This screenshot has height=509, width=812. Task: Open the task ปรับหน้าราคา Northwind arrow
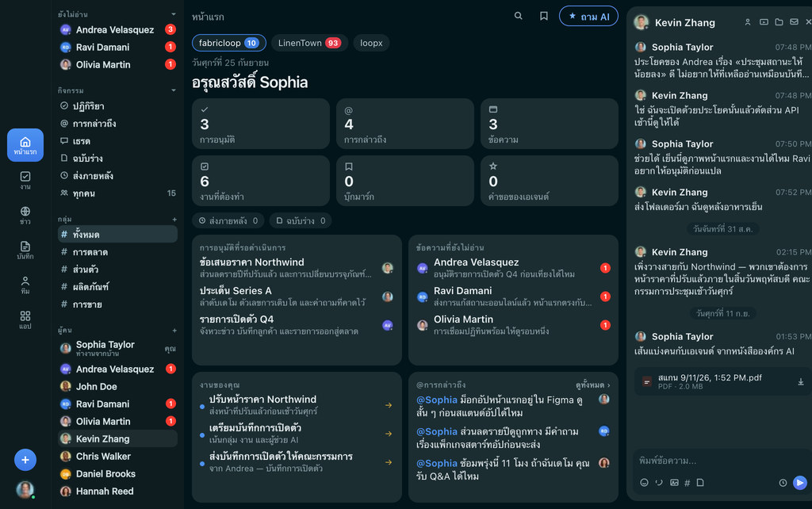(x=389, y=405)
